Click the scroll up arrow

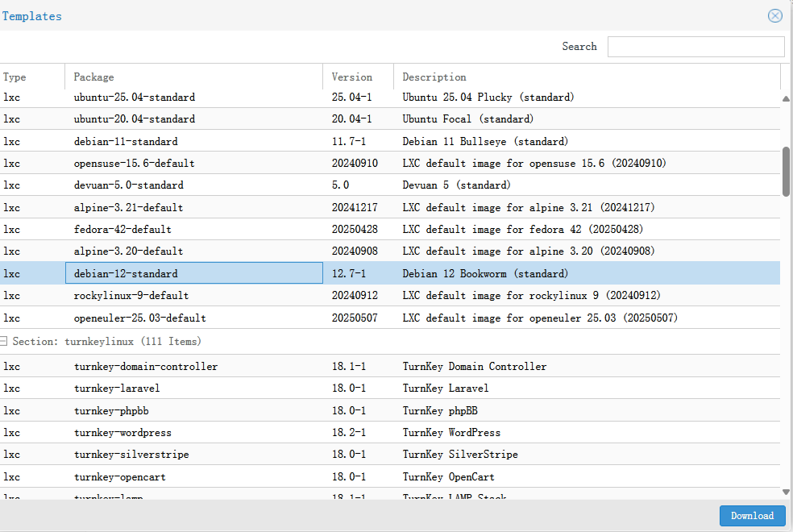coord(786,99)
